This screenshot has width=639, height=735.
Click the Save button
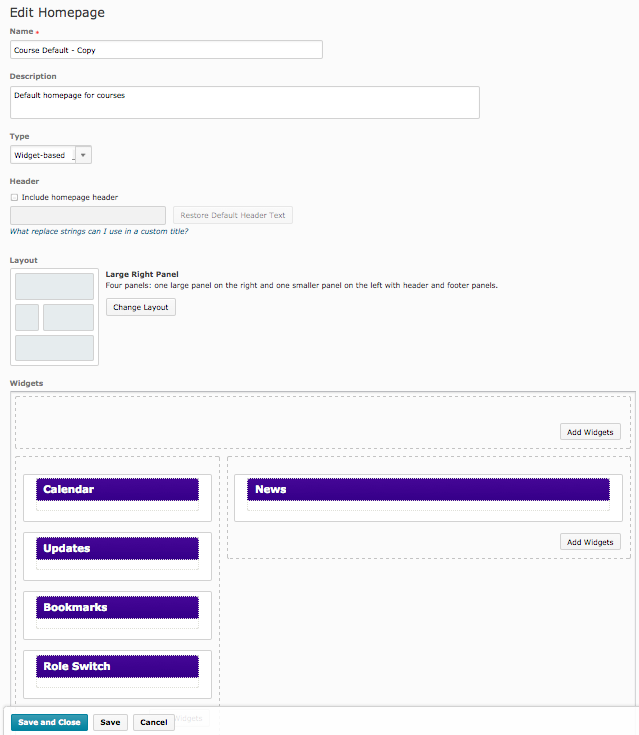(110, 722)
